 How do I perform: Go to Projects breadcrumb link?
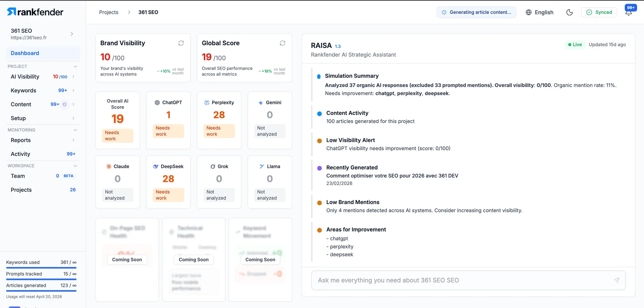pos(108,12)
